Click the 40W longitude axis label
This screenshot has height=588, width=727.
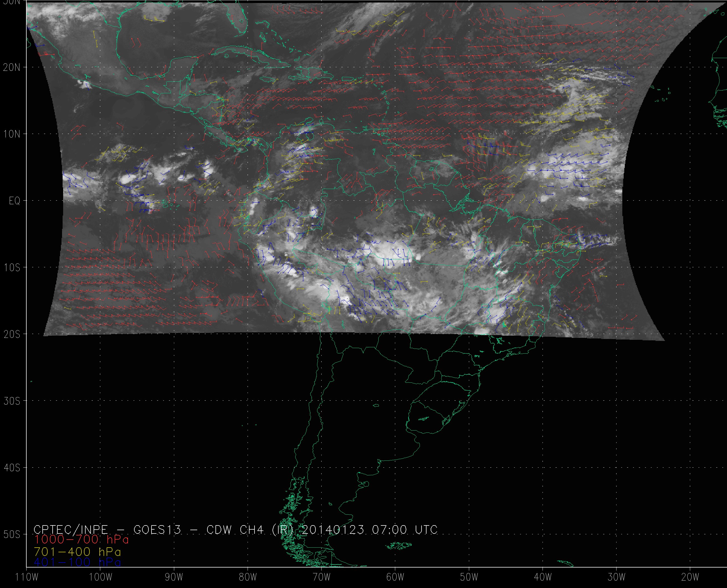[543, 577]
